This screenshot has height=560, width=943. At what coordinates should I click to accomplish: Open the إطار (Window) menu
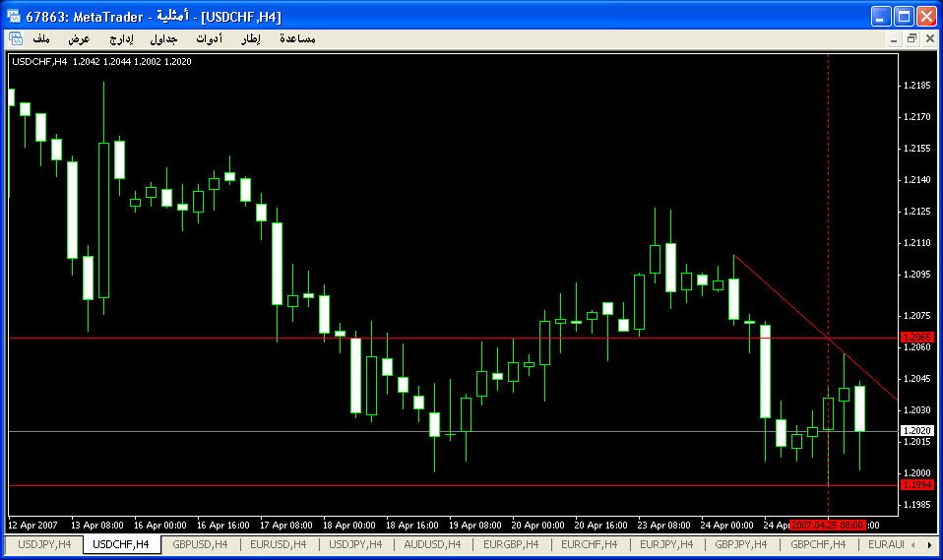point(251,39)
